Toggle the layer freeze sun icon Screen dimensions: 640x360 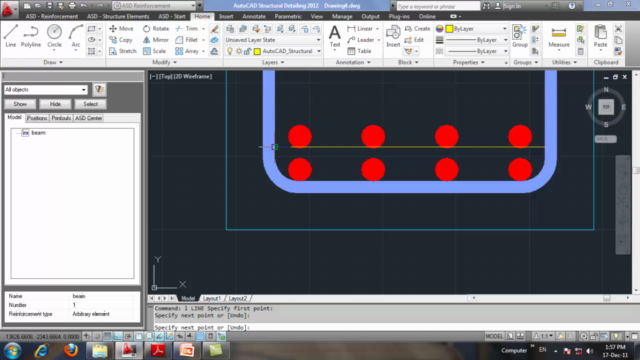tap(239, 51)
